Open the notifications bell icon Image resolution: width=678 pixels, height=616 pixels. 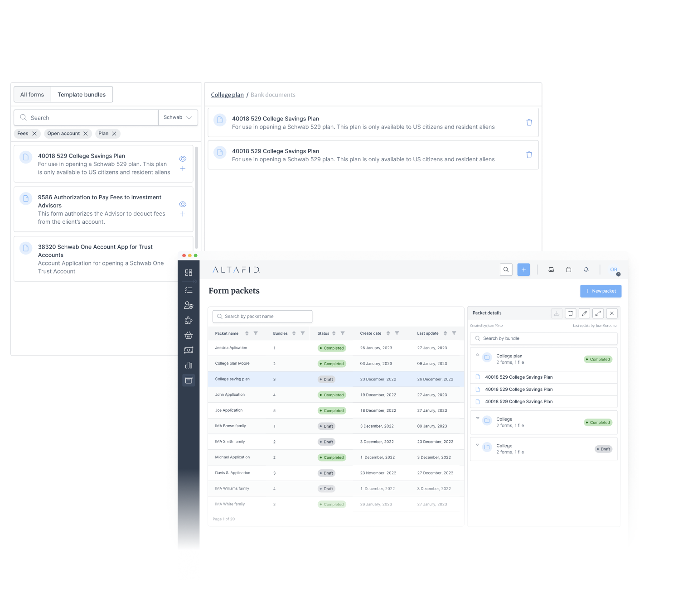[586, 269]
